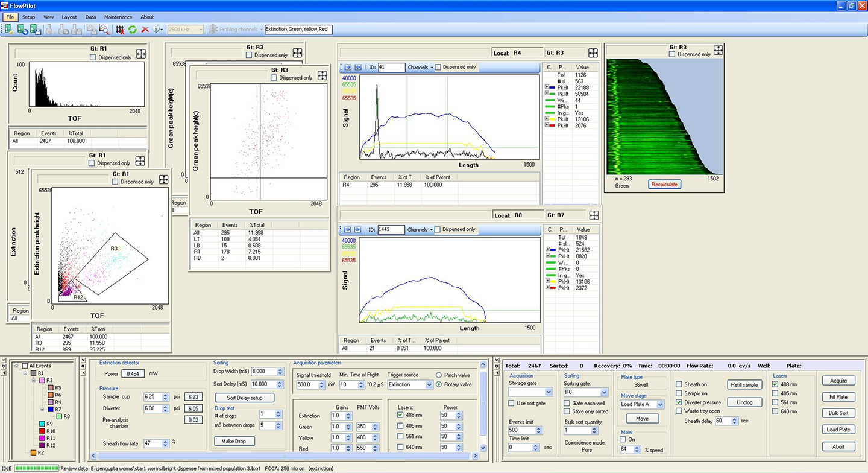Refresh data with the green arrows icon
Viewport: 868px width, 473px height.
(132, 29)
